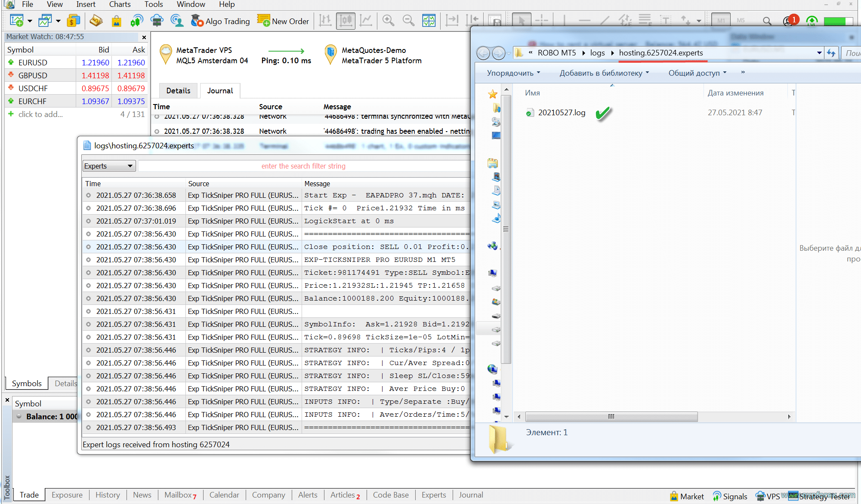Go forward in Explorer window
The width and height of the screenshot is (861, 504).
pos(498,53)
